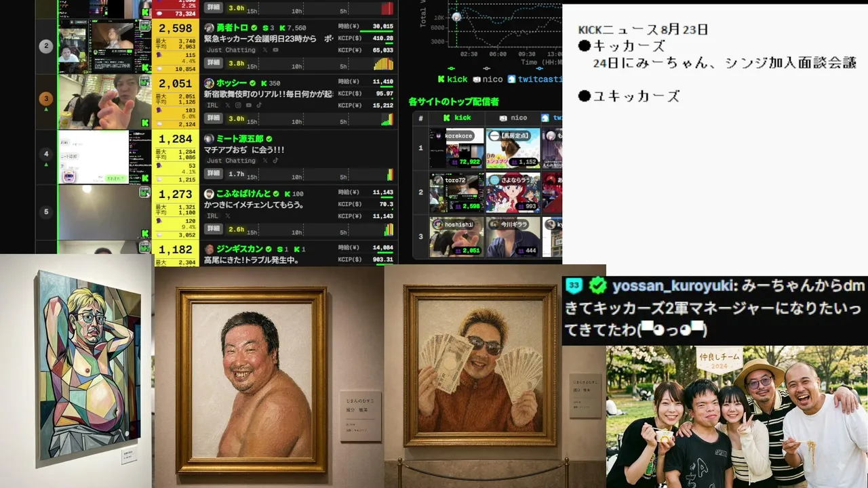Open the stream preview in 勇者トロ's row
868x488 pixels.
(104, 46)
